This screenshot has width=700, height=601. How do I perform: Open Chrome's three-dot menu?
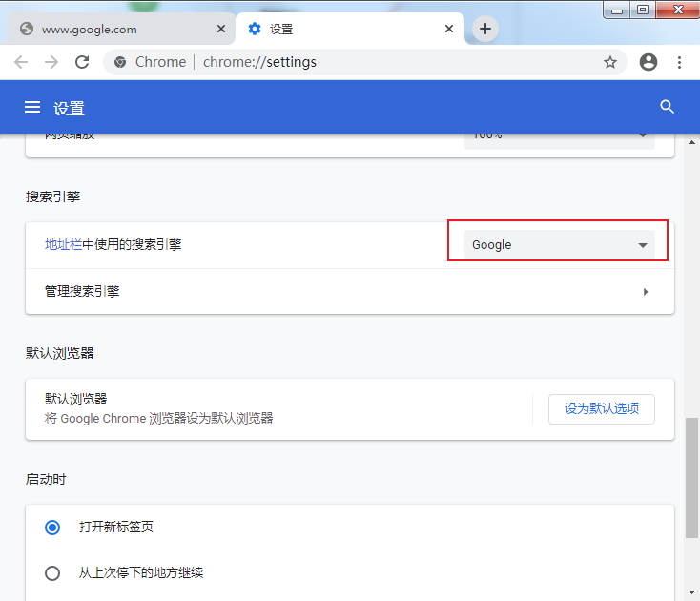(x=679, y=62)
